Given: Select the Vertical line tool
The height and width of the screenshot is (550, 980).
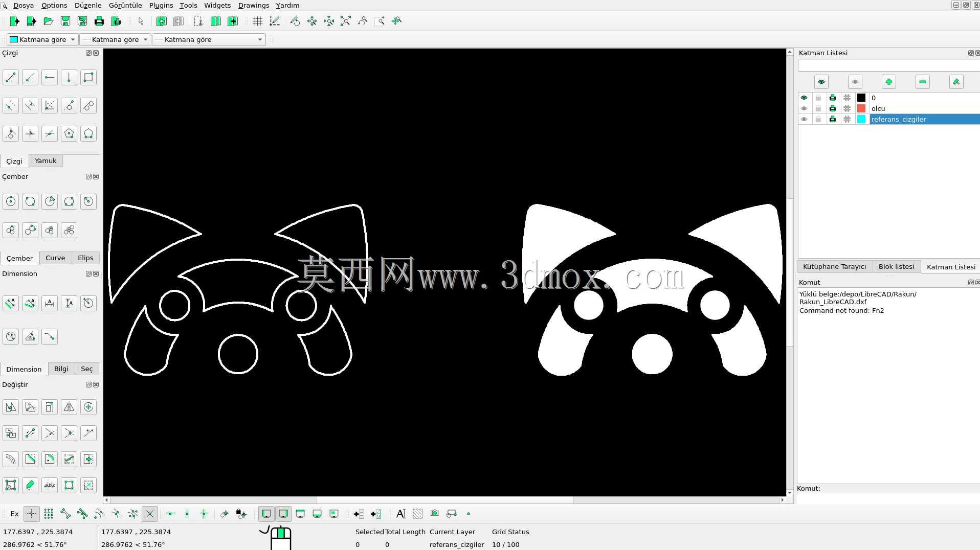Looking at the screenshot, I should tap(69, 77).
